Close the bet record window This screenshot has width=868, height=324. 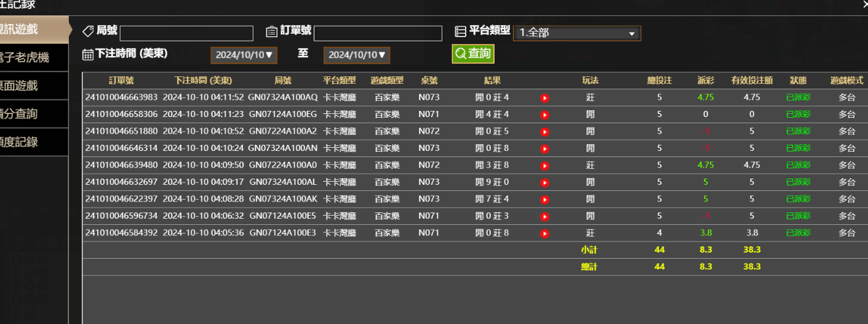click(864, 4)
